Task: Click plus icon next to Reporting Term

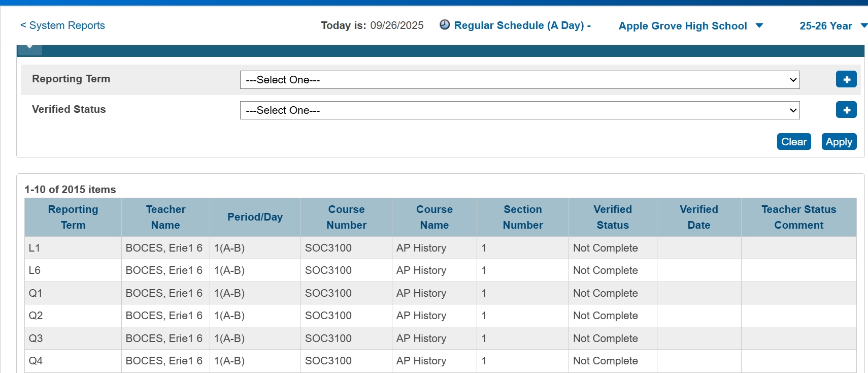Action: [846, 79]
